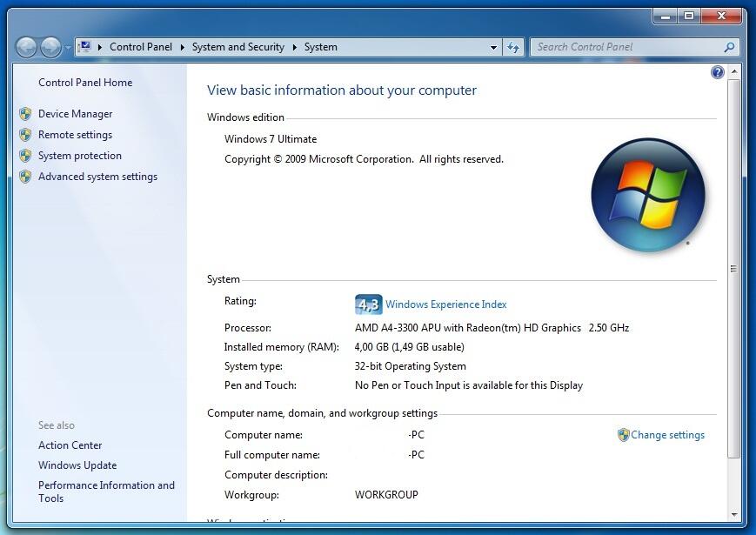
Task: Expand arrow after System and Security breadcrumb
Action: 294,47
